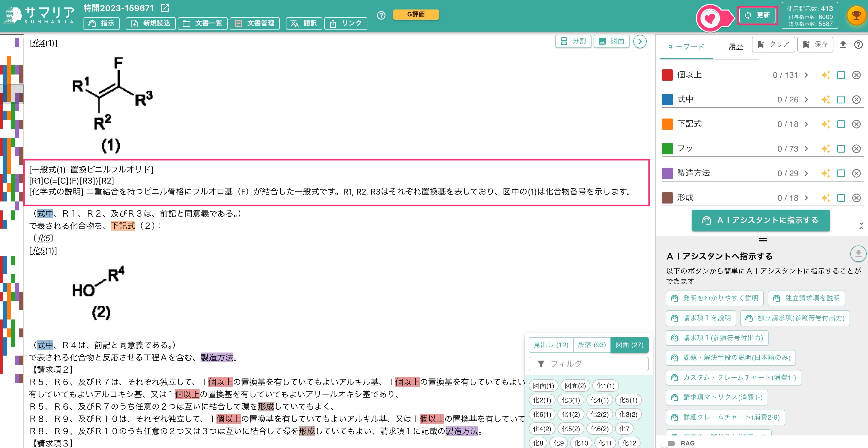Click the G評価 button
Image resolution: width=868 pixels, height=448 pixels.
coord(416,15)
